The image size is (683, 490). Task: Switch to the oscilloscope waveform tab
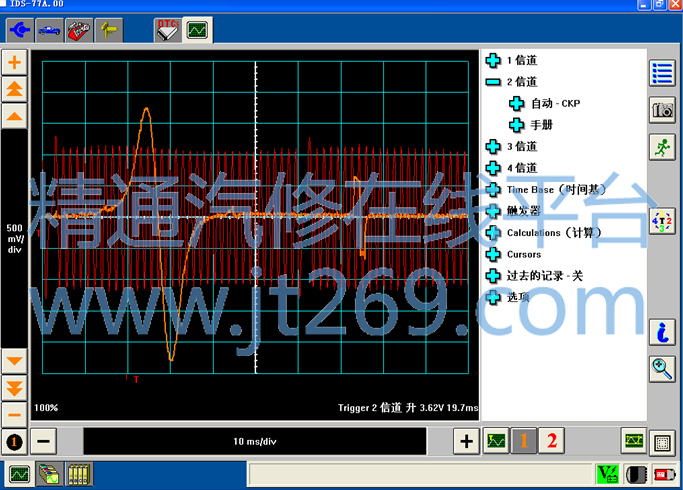[x=197, y=30]
